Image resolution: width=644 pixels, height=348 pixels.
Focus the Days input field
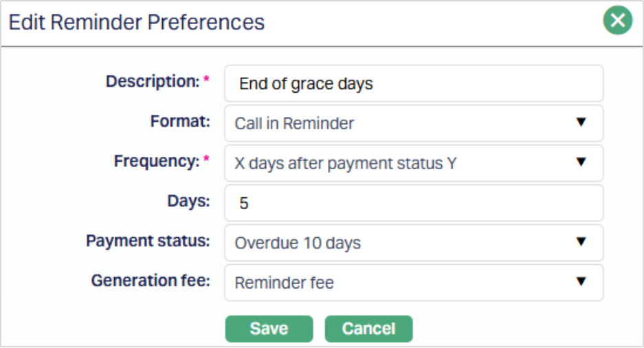[x=414, y=203]
